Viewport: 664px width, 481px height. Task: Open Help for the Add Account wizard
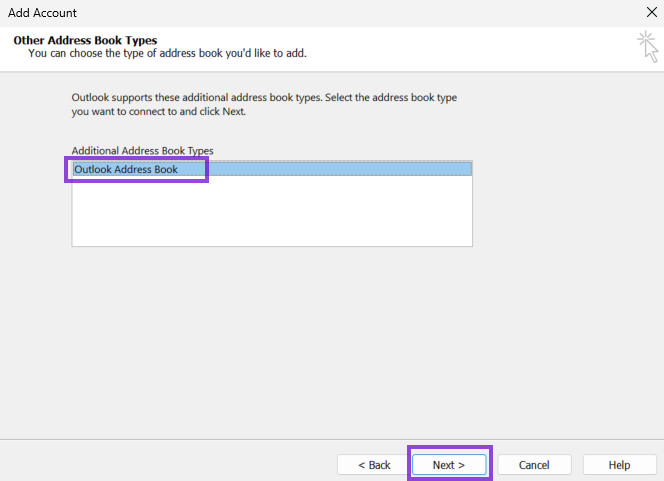click(x=619, y=465)
